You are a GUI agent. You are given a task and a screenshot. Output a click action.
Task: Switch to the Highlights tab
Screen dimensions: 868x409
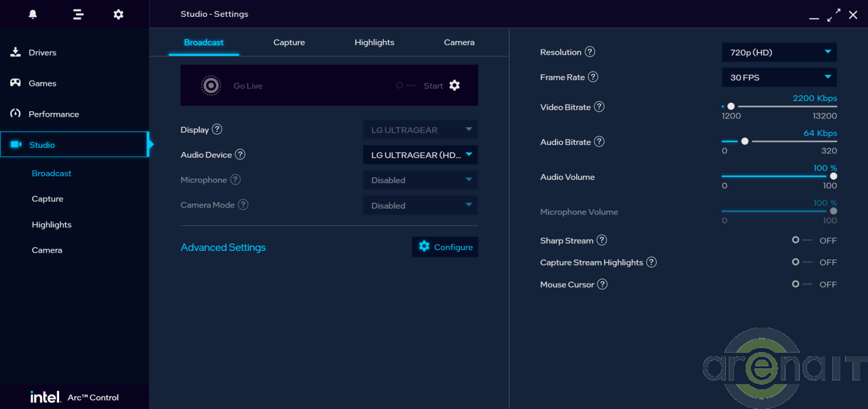[374, 42]
